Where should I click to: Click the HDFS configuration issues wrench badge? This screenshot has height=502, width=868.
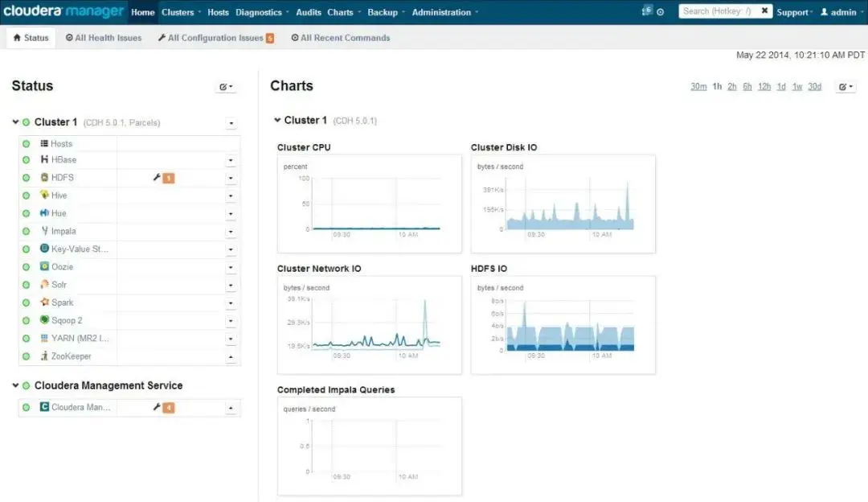click(163, 178)
